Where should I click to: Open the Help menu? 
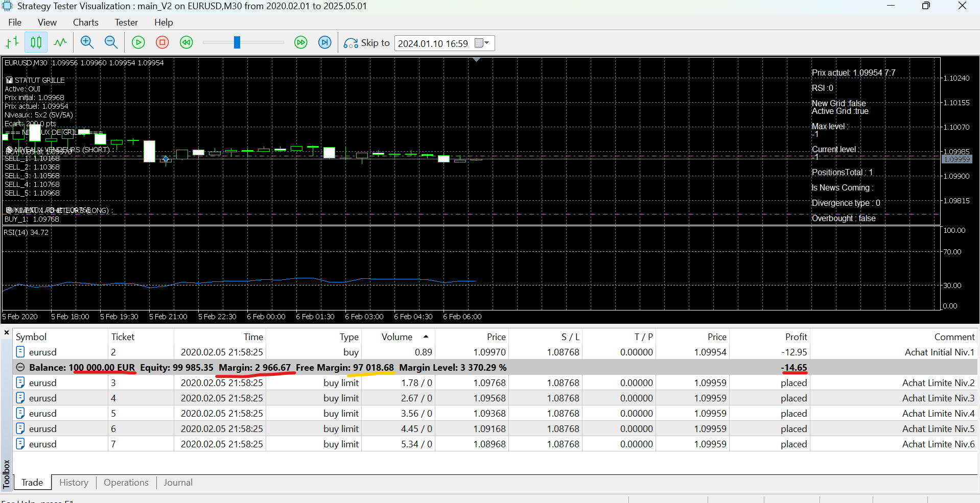click(164, 22)
